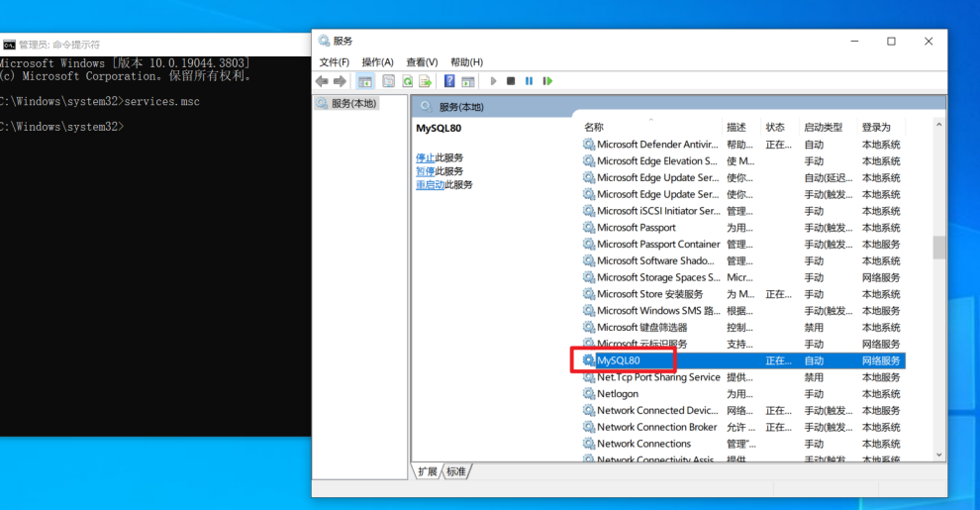This screenshot has width=980, height=510.
Task: Select the Microsoft 键盘筛选器 row name
Action: 641,327
